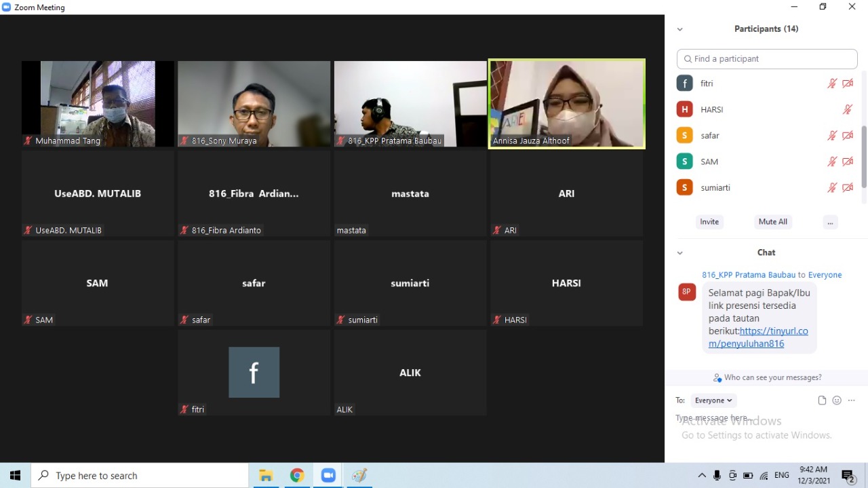Click the file attachment icon in chat
The width and height of the screenshot is (868, 488).
point(822,400)
